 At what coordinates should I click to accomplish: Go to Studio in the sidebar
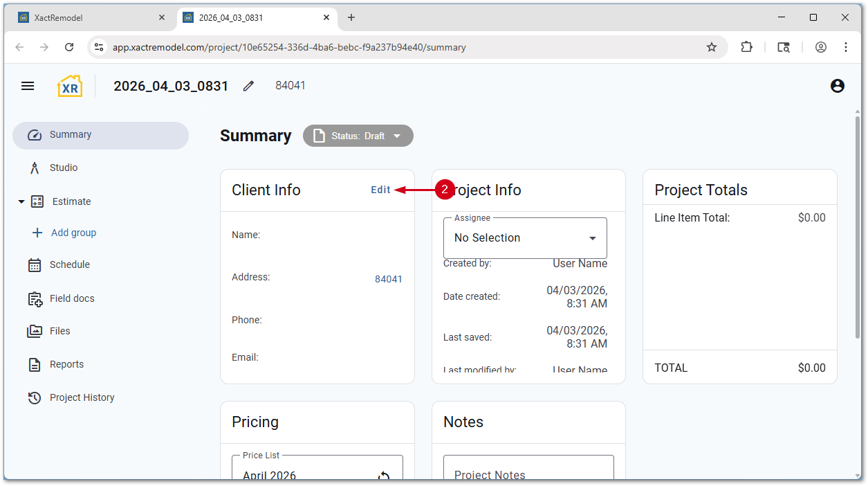64,168
